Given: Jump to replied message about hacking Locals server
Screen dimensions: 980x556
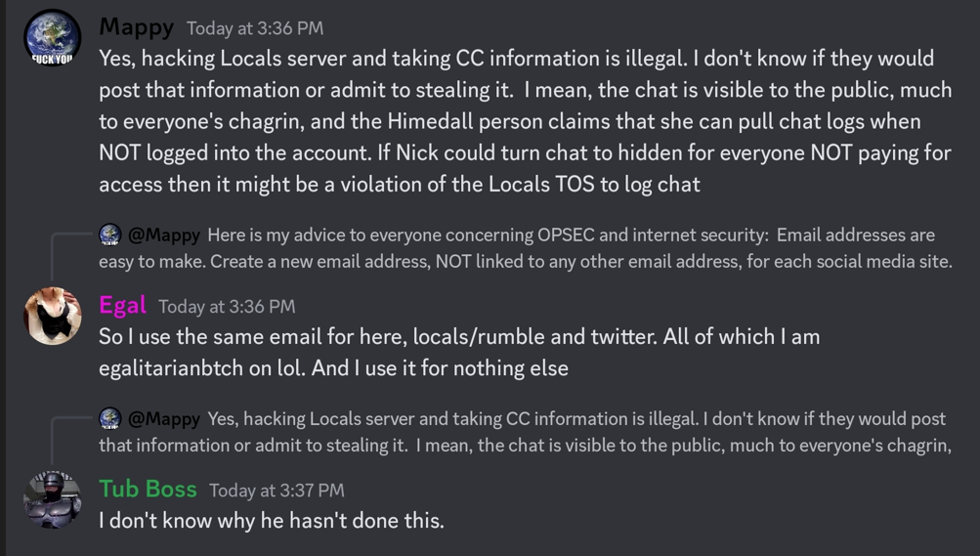Looking at the screenshot, I should tap(525, 432).
